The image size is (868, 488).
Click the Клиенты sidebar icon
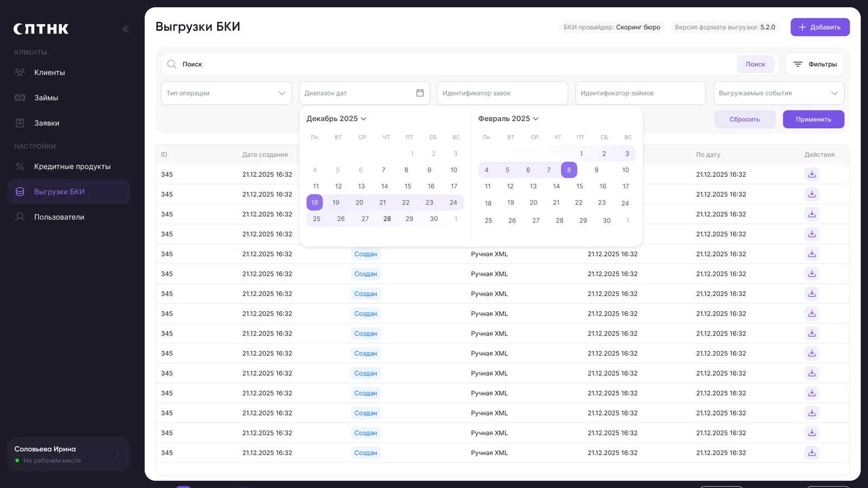(20, 72)
